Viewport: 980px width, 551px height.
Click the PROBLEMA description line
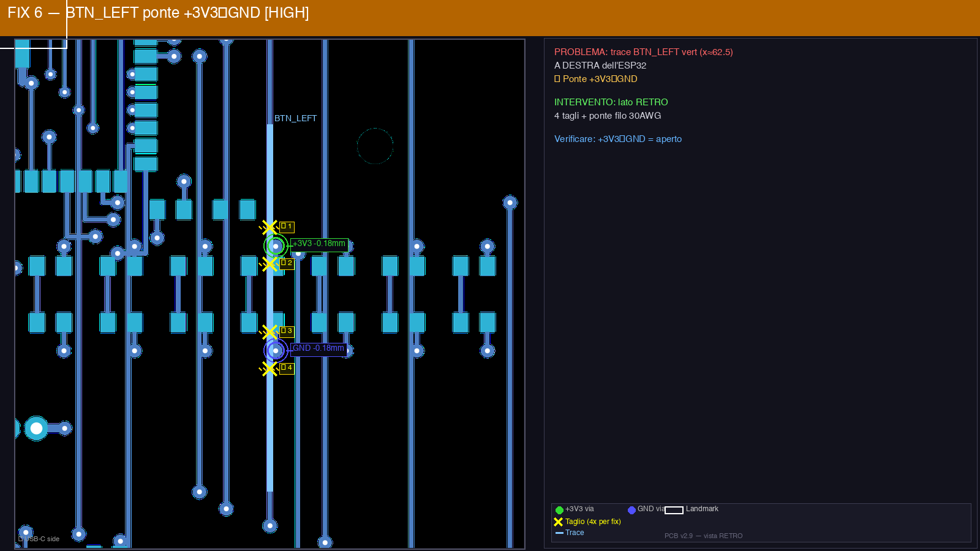click(643, 52)
